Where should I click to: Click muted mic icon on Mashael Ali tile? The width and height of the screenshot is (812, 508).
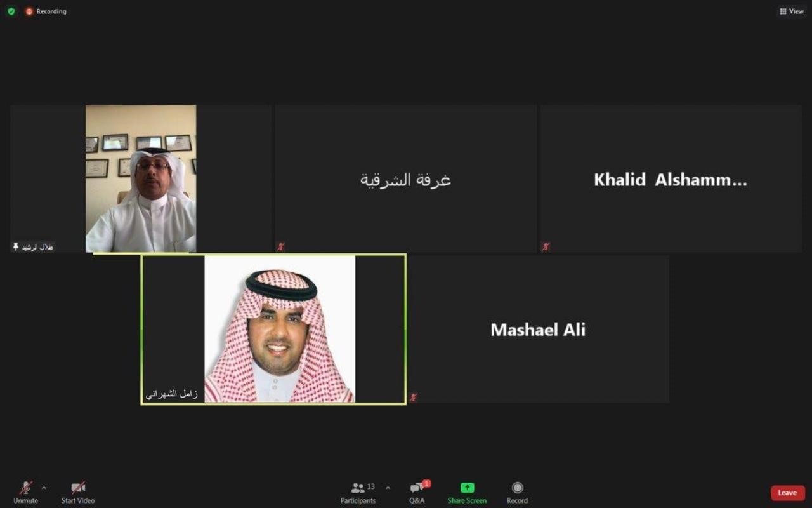coord(414,398)
